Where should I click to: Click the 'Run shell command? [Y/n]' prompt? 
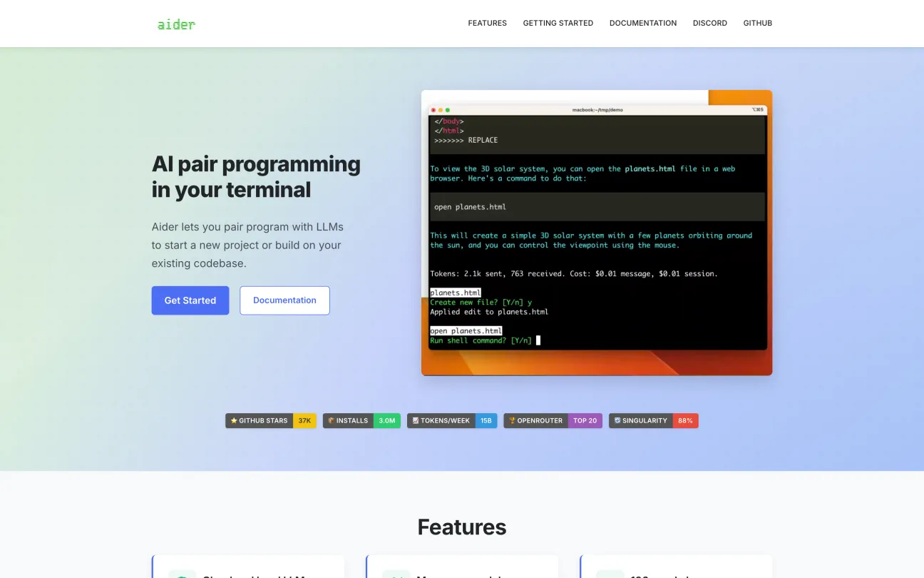481,340
